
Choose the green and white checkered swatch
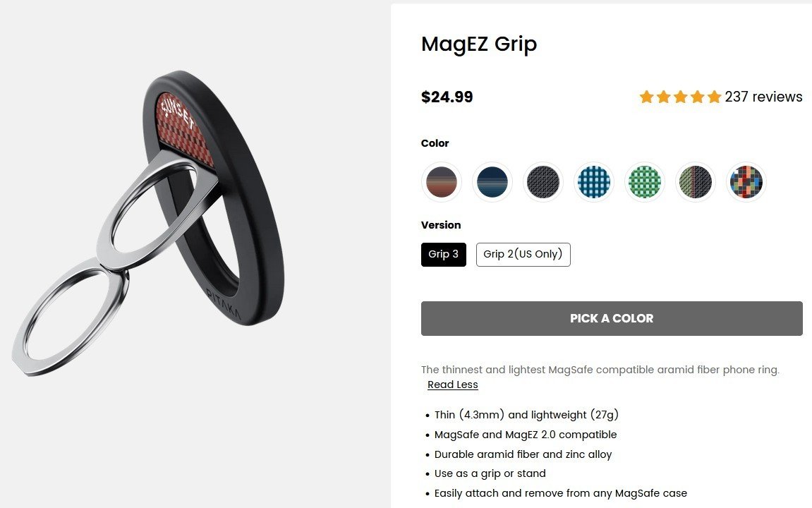click(x=644, y=182)
